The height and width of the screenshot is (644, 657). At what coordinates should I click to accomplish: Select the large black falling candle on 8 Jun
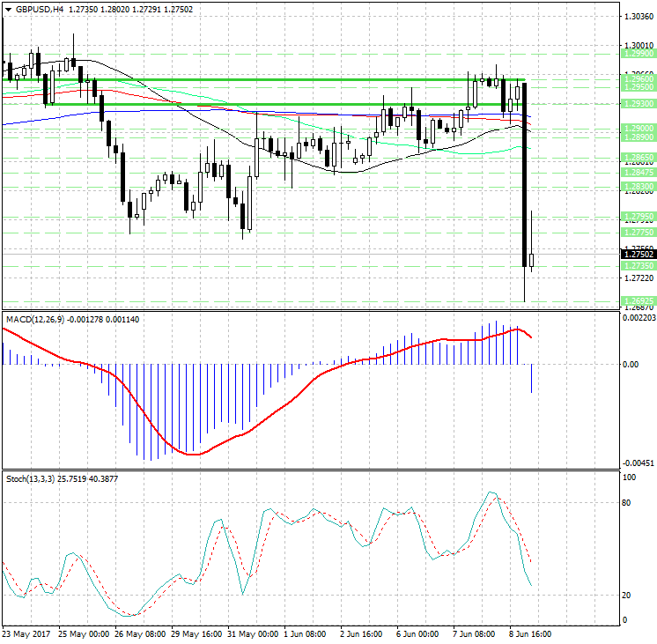click(x=525, y=174)
